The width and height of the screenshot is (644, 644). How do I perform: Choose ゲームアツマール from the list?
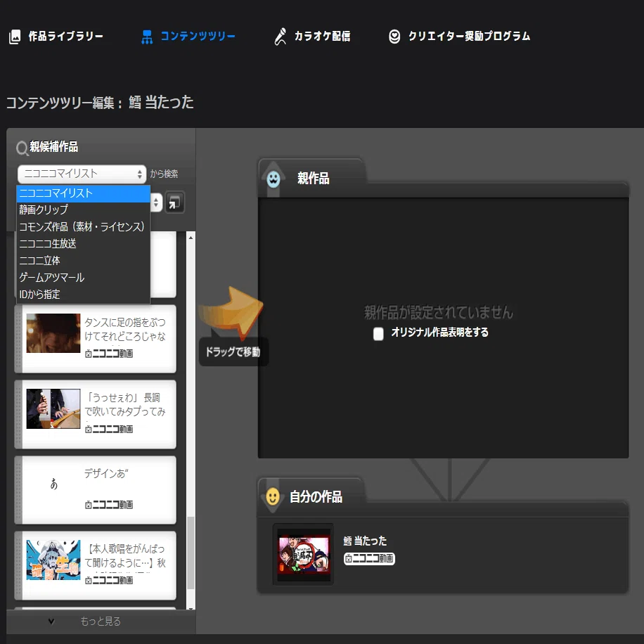84,277
